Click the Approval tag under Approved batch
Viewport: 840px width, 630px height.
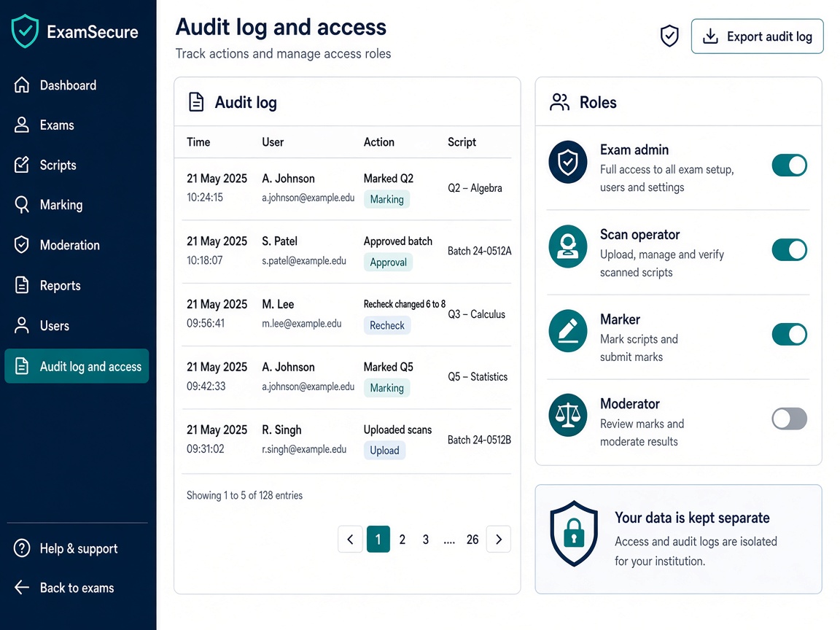click(389, 262)
